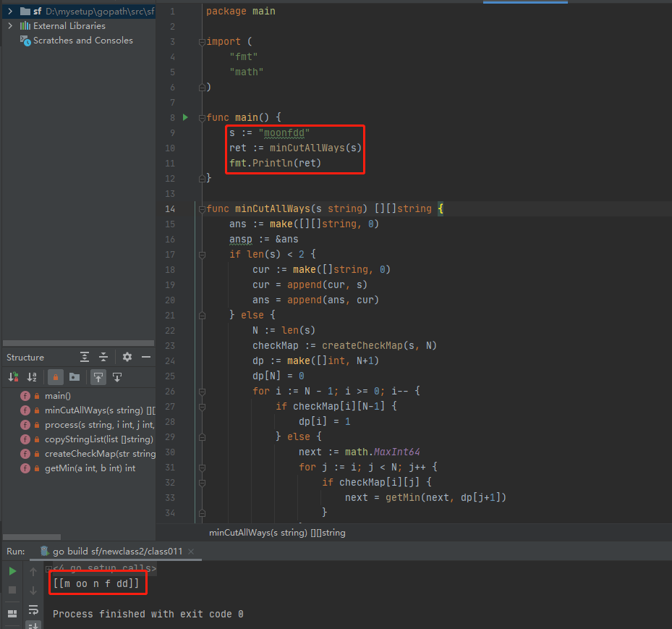672x629 pixels.
Task: Collapse the import block fold marker at line 3
Action: click(202, 42)
